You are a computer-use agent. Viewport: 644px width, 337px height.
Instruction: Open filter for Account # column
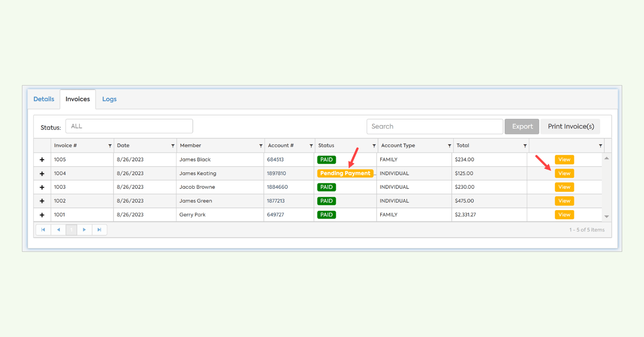(x=311, y=146)
